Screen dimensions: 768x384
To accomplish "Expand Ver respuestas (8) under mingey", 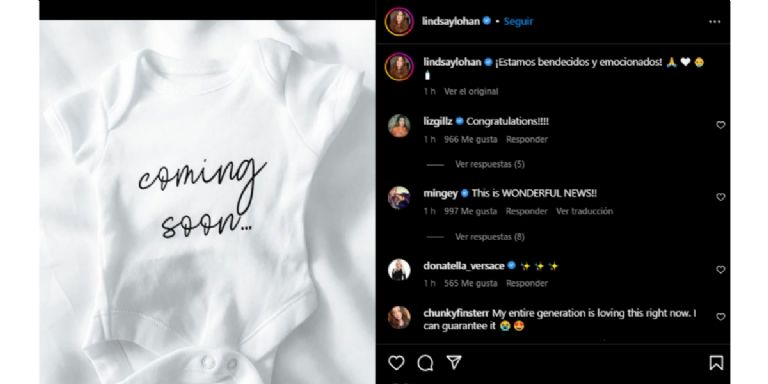I will click(x=490, y=237).
